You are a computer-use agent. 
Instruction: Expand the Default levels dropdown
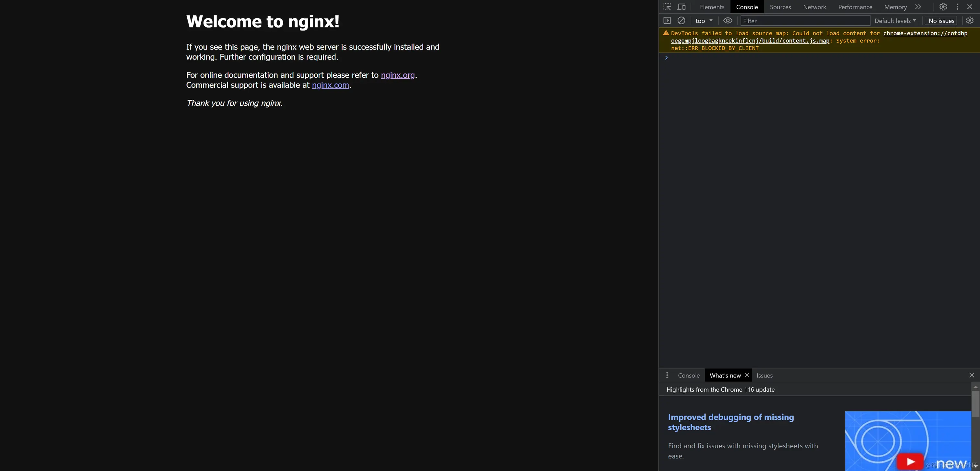tap(895, 21)
